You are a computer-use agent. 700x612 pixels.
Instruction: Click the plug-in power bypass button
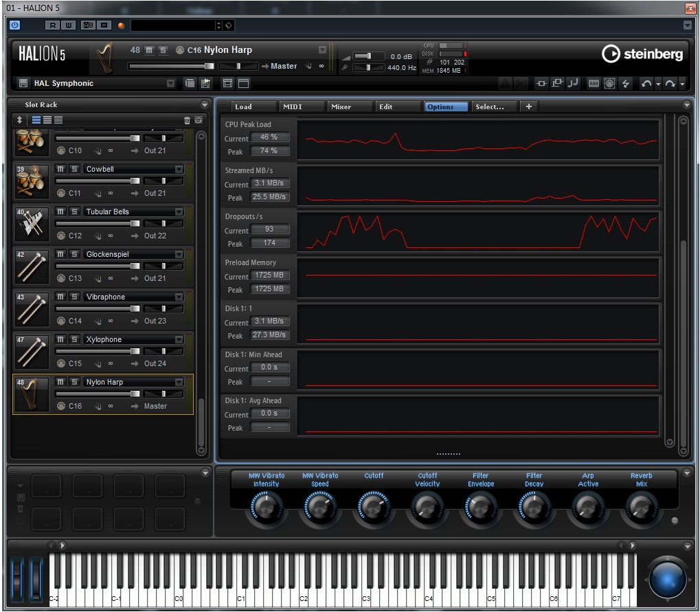coord(14,25)
